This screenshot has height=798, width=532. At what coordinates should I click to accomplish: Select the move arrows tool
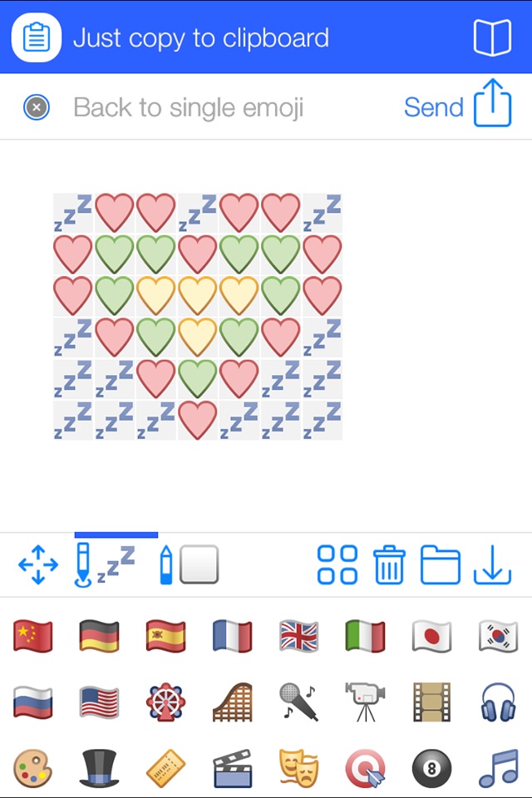pos(38,564)
